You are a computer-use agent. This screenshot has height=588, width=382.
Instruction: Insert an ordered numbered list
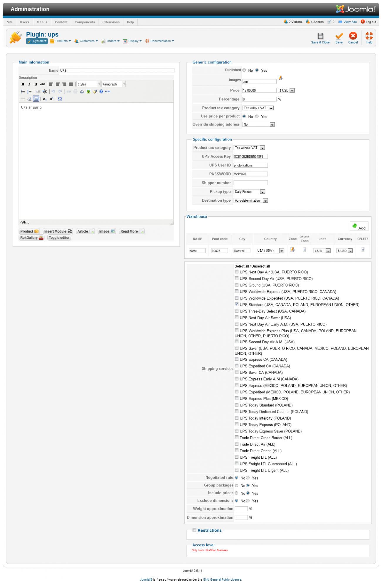[x=29, y=91]
